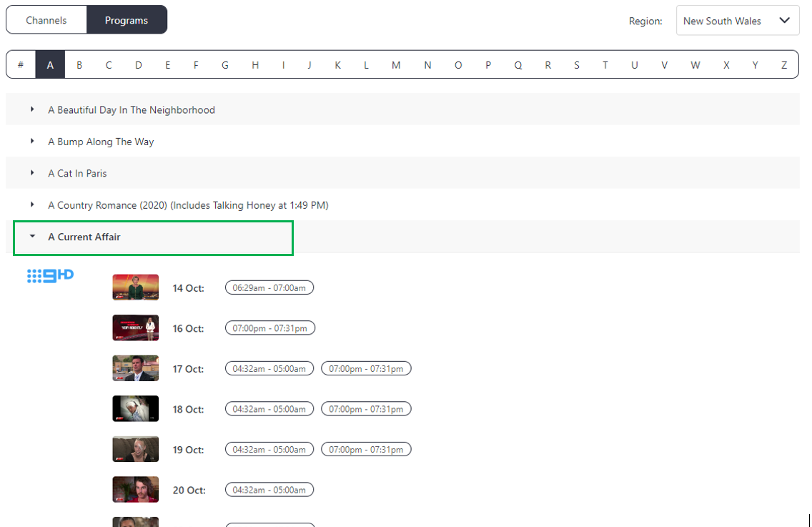Screen dimensions: 812x527
Task: Open A Beautiful Day In The Neighborhood title
Action: click(132, 110)
